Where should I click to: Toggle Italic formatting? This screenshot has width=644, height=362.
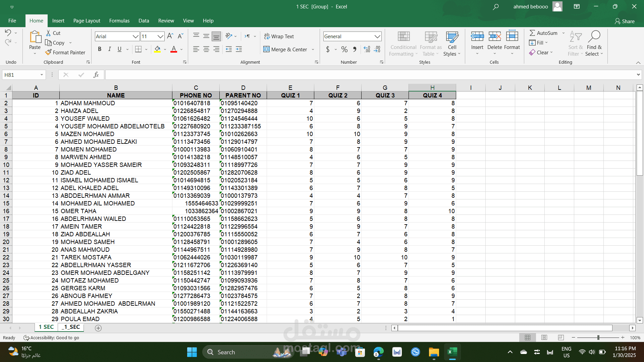[109, 49]
